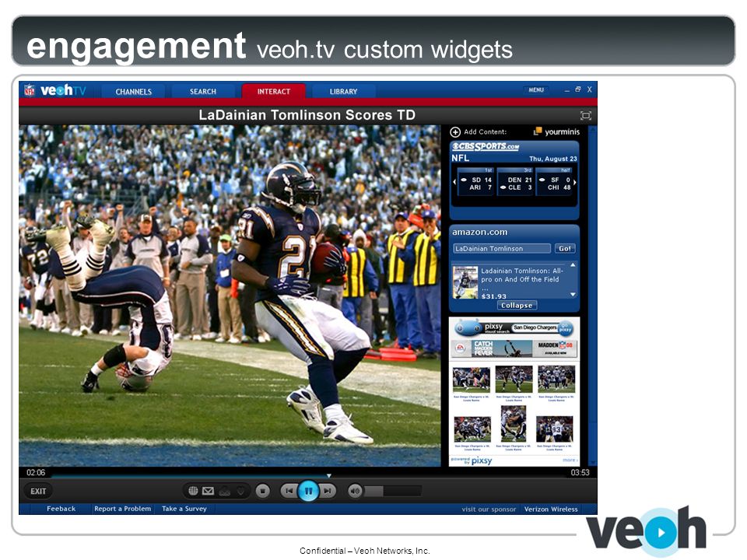This screenshot has width=747, height=560.
Task: Stop the video playback
Action: pyautogui.click(x=262, y=491)
